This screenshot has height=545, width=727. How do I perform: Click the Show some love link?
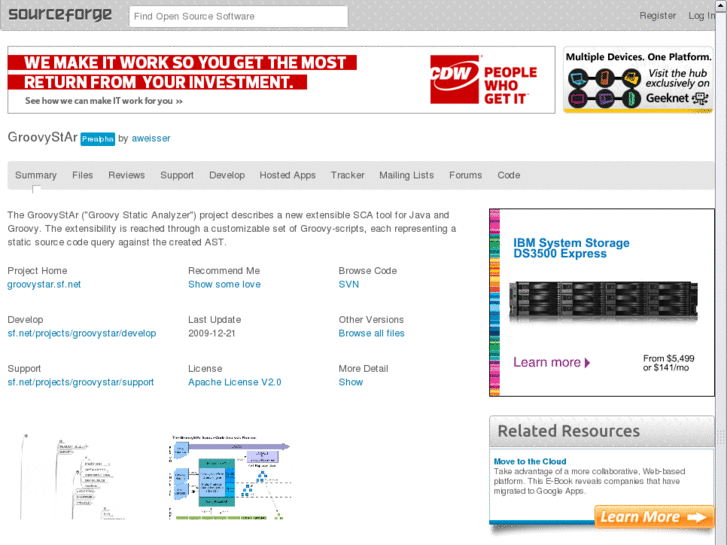224,284
